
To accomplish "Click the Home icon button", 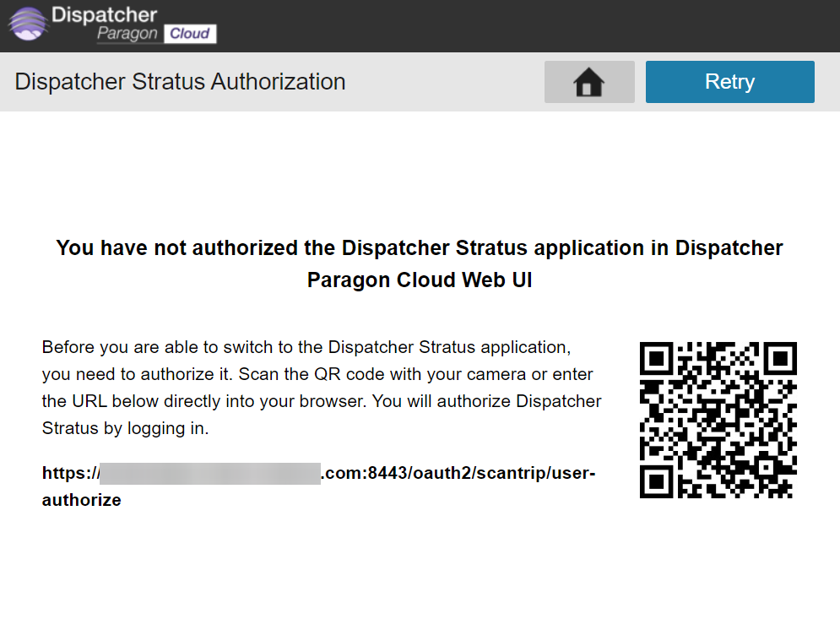I will tap(588, 82).
